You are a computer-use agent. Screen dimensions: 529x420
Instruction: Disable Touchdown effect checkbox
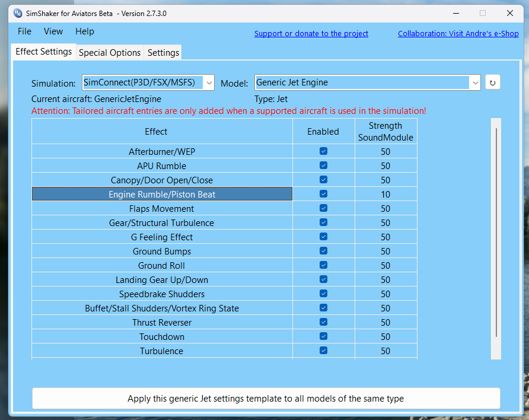[x=323, y=336]
